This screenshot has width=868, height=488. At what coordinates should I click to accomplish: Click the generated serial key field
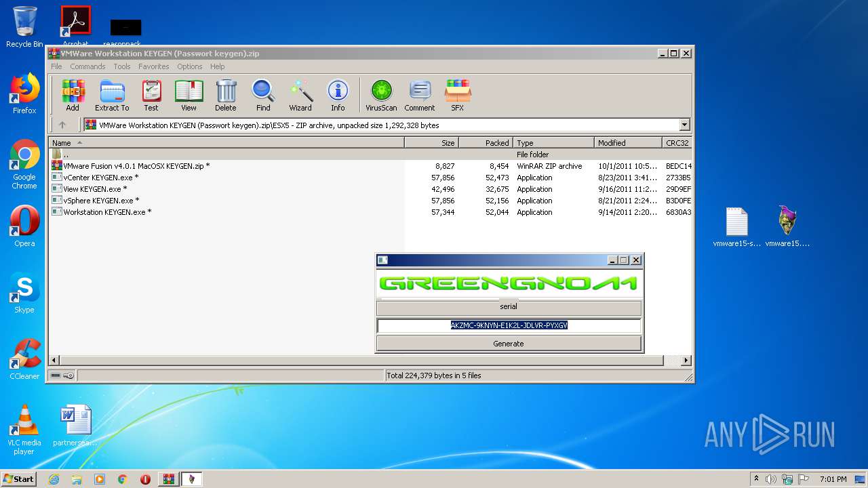509,325
